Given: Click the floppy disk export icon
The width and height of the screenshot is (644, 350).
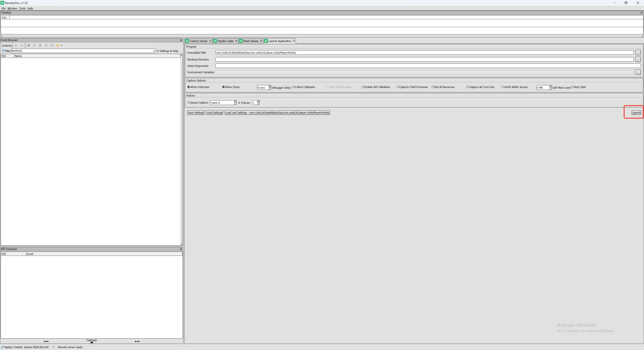Looking at the screenshot, I should 52,45.
